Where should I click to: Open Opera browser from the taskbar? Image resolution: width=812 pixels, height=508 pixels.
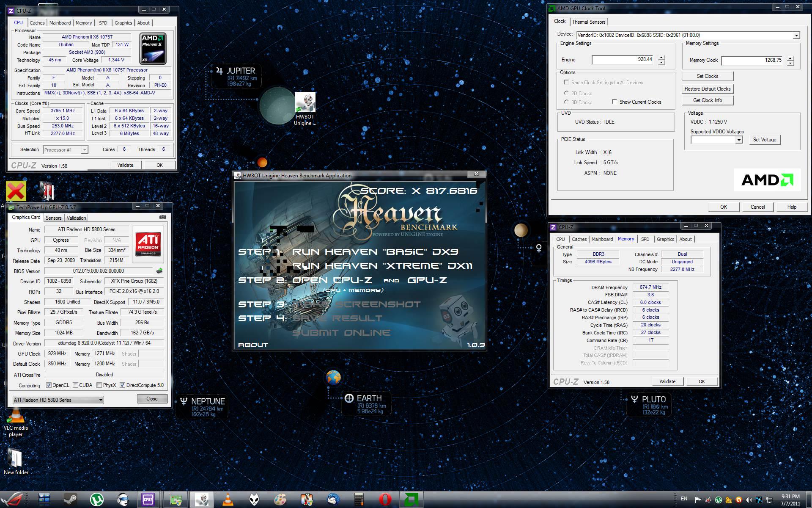point(385,500)
